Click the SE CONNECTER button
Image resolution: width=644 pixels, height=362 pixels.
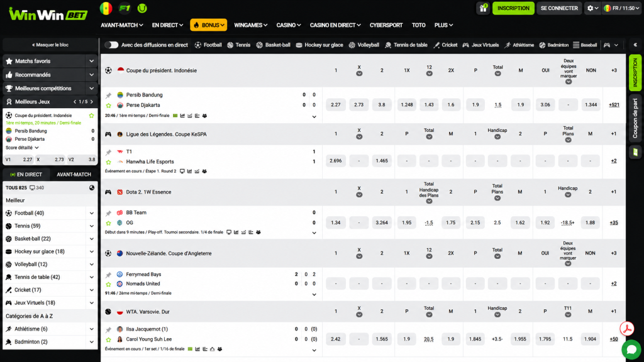click(559, 8)
